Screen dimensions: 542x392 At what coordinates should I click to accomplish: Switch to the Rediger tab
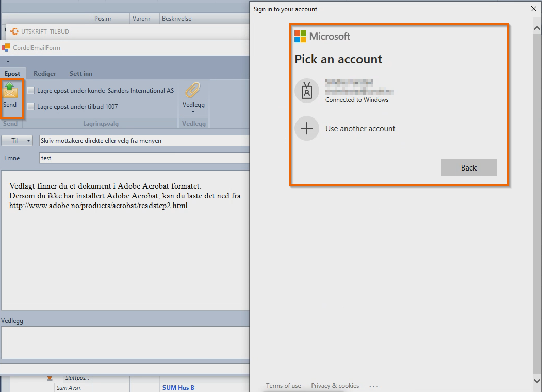click(x=44, y=74)
